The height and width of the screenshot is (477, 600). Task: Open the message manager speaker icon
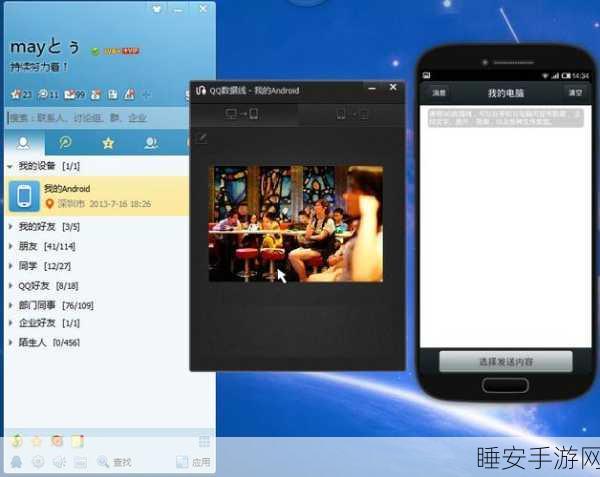pos(59,462)
